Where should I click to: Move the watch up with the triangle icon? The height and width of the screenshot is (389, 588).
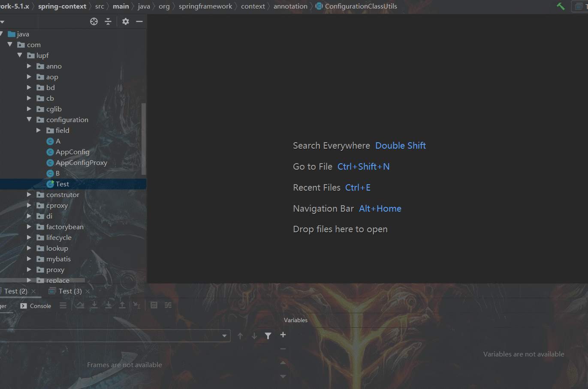[x=283, y=363]
